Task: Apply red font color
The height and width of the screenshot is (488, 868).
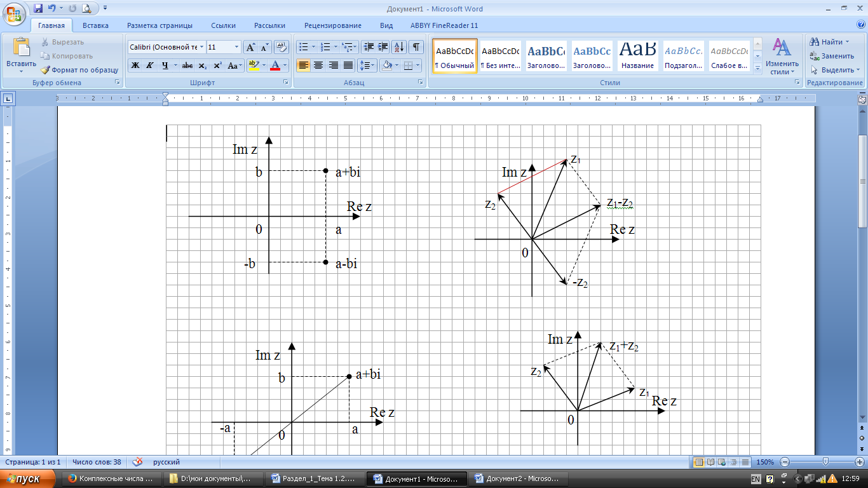Action: (275, 65)
